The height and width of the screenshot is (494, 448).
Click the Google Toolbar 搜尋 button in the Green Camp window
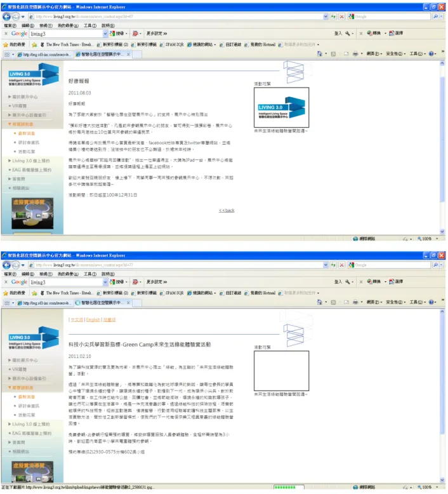coord(117,282)
